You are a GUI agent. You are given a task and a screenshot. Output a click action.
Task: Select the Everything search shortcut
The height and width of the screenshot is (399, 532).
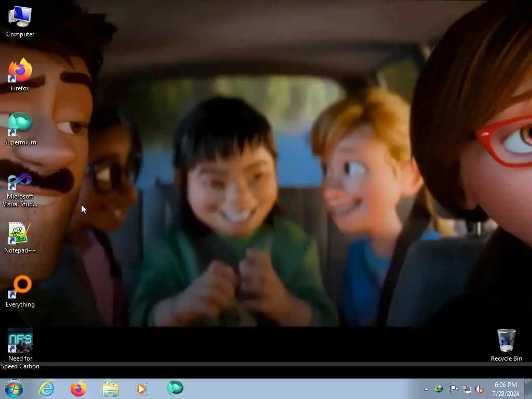point(20,291)
